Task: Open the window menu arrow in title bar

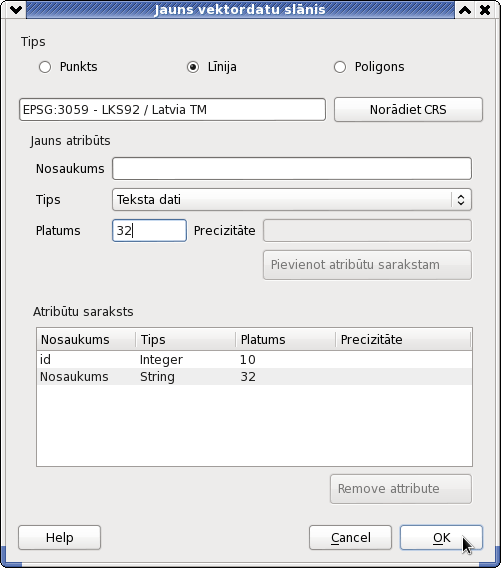Action: point(16,10)
